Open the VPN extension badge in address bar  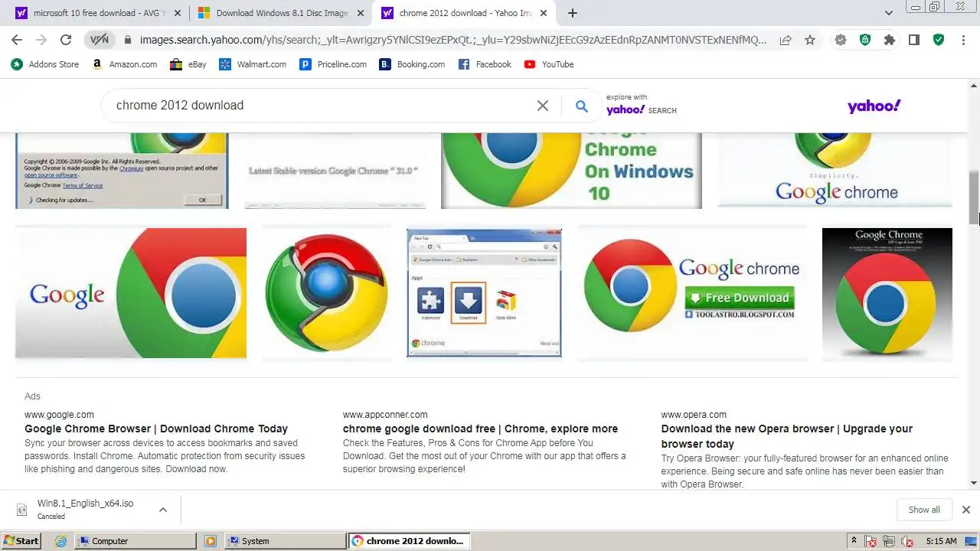click(x=100, y=40)
